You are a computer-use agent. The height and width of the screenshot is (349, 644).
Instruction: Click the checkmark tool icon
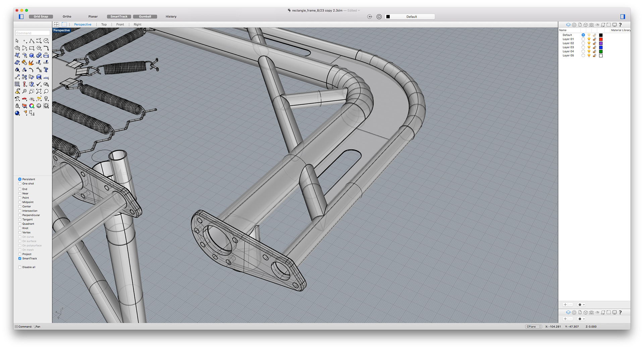39,84
